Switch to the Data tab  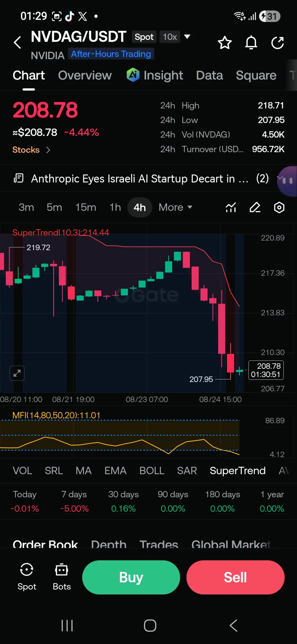point(210,75)
